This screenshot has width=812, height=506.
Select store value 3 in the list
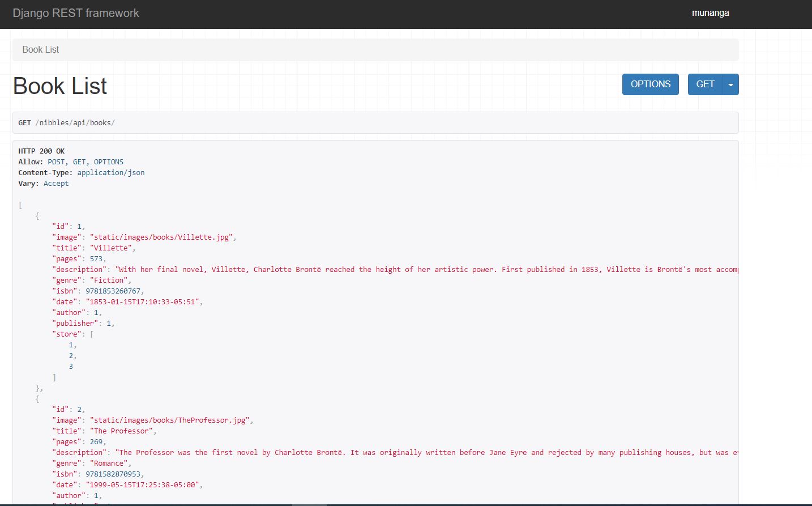(x=71, y=367)
